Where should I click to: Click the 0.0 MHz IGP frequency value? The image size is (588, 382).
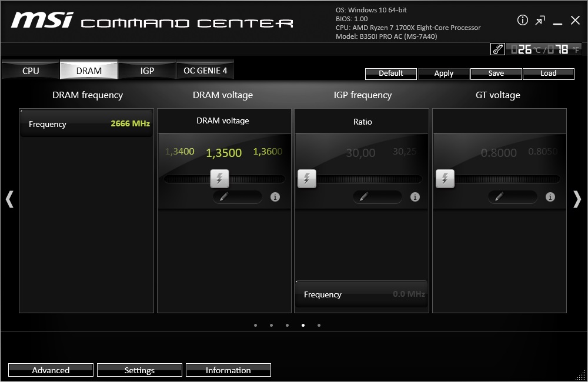[409, 294]
